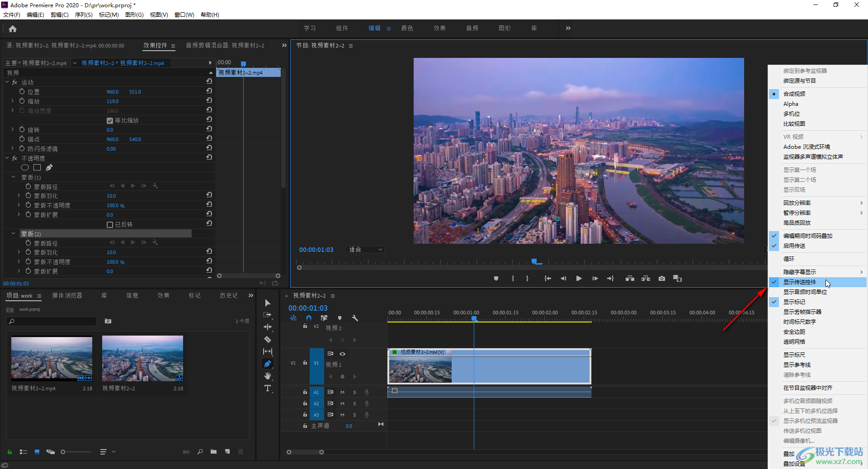The image size is (868, 469).
Task: Solo audio track A2
Action: coord(354,403)
